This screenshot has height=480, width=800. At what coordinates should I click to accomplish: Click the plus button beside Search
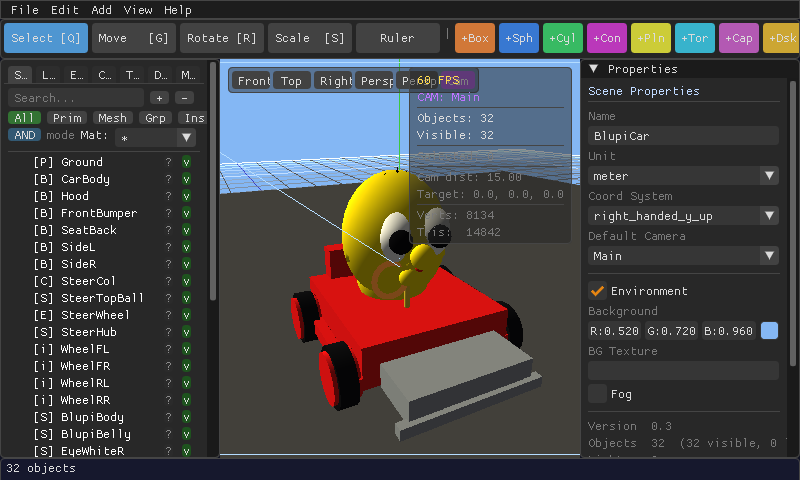[x=159, y=98]
